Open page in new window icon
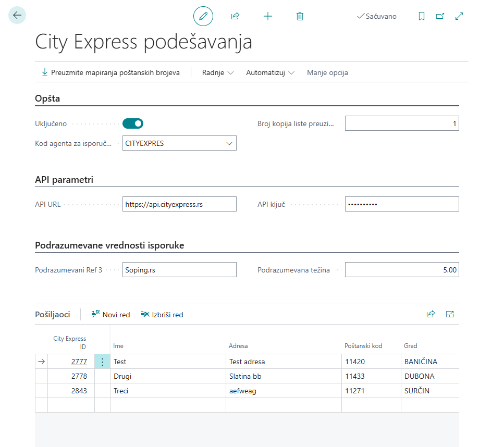The width and height of the screenshot is (504, 447). 440,16
